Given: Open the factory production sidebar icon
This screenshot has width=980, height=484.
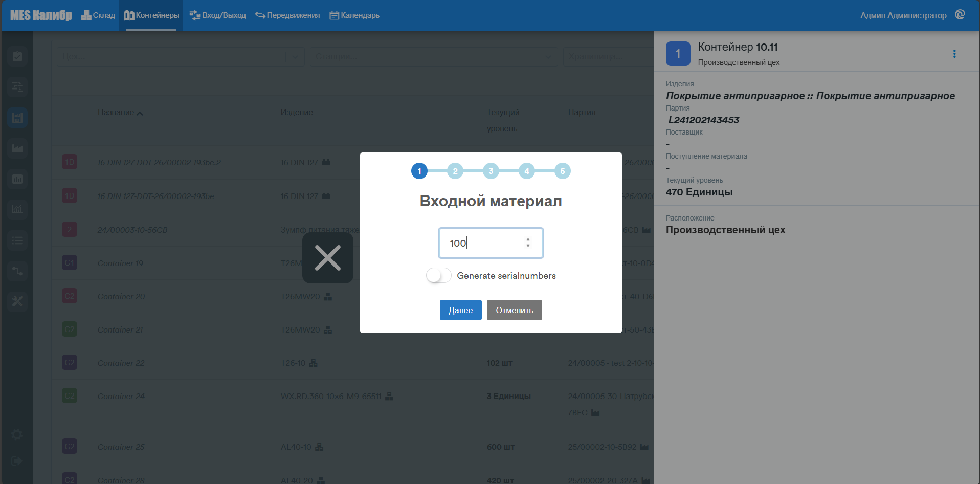Looking at the screenshot, I should click(17, 148).
